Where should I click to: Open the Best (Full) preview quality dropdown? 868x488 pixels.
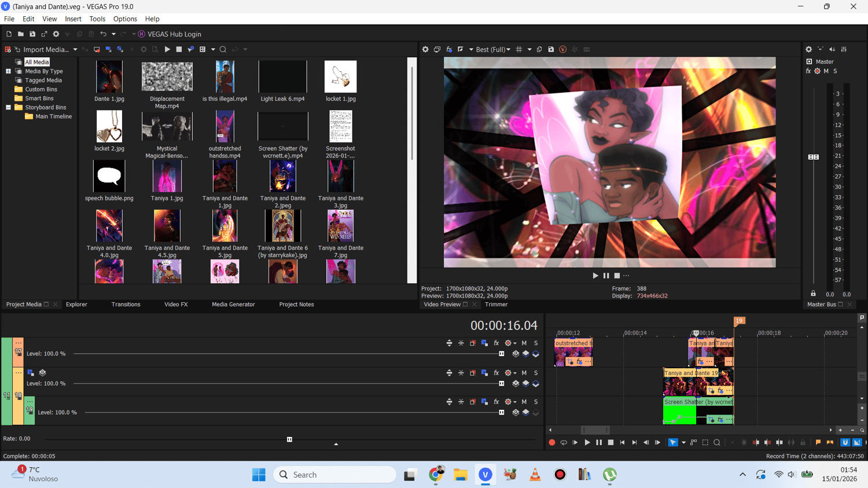tap(493, 50)
